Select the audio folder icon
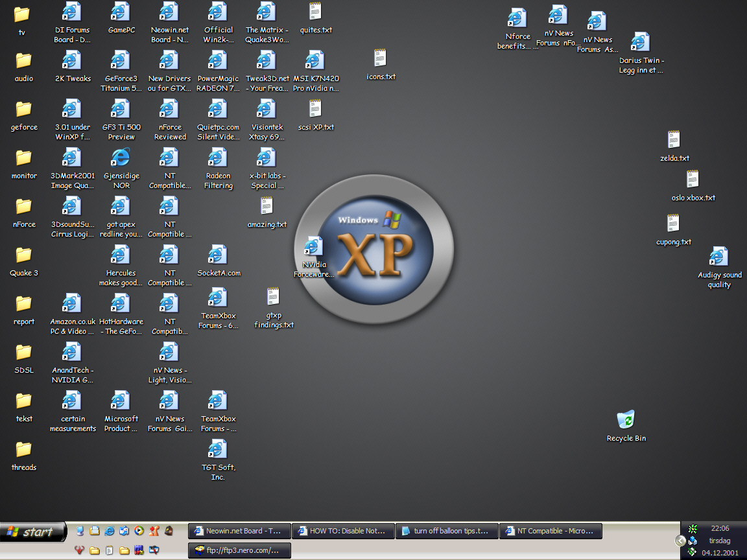 (24, 67)
